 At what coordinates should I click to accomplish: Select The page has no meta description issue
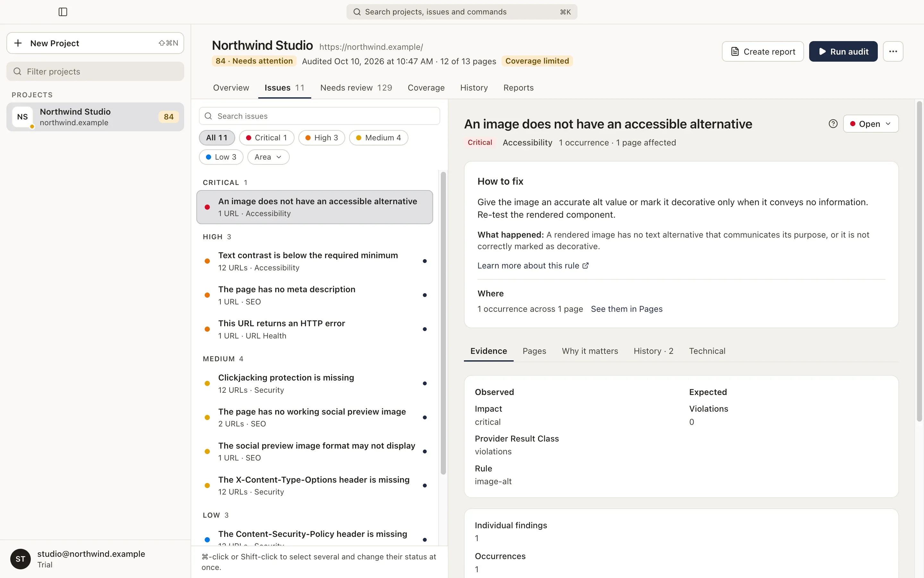tap(315, 295)
